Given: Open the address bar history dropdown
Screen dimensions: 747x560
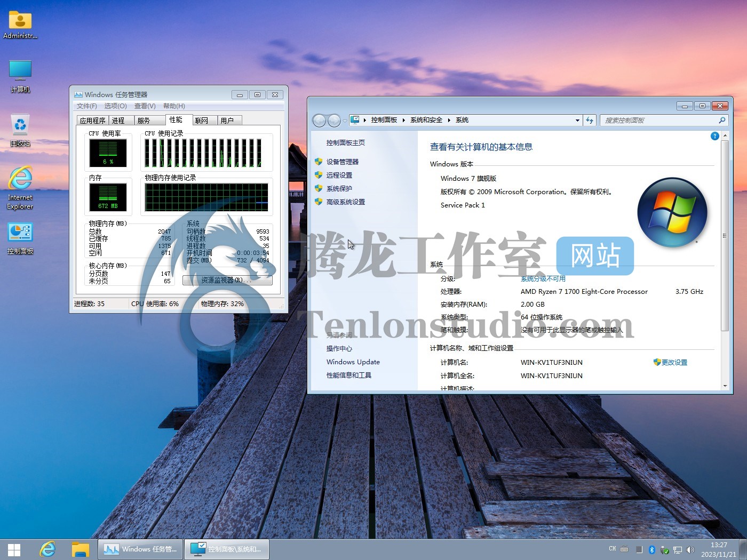Looking at the screenshot, I should coord(577,120).
